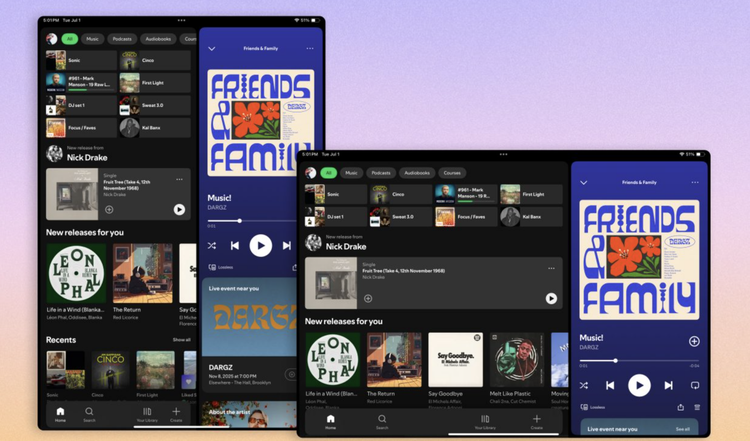Skip to previous track in landscape player
This screenshot has height=441, width=750.
coord(610,385)
